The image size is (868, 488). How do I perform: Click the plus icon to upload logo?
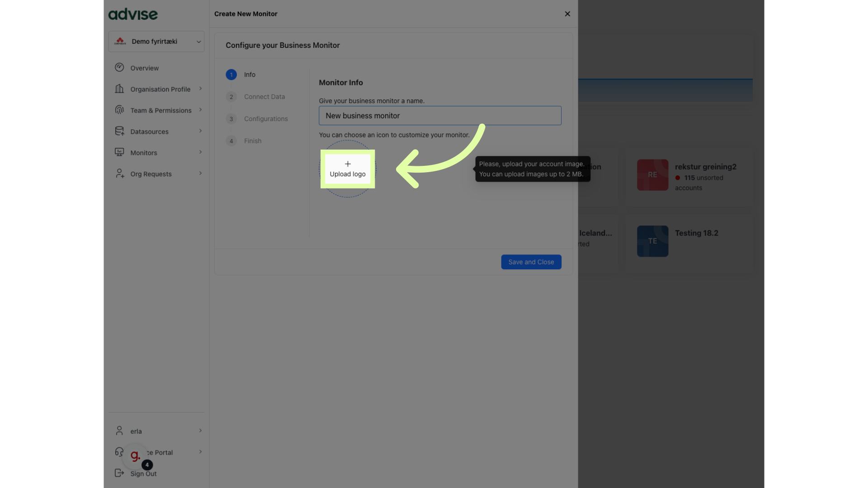pos(348,164)
